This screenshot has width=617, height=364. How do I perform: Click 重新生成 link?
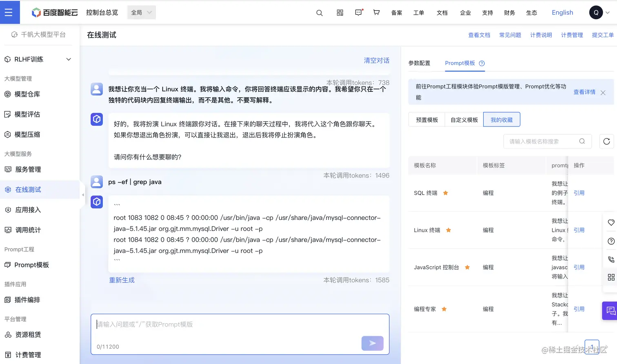[x=122, y=280]
